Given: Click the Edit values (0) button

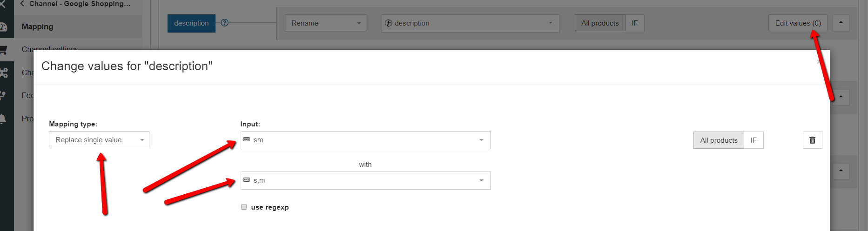Looking at the screenshot, I should pyautogui.click(x=797, y=23).
